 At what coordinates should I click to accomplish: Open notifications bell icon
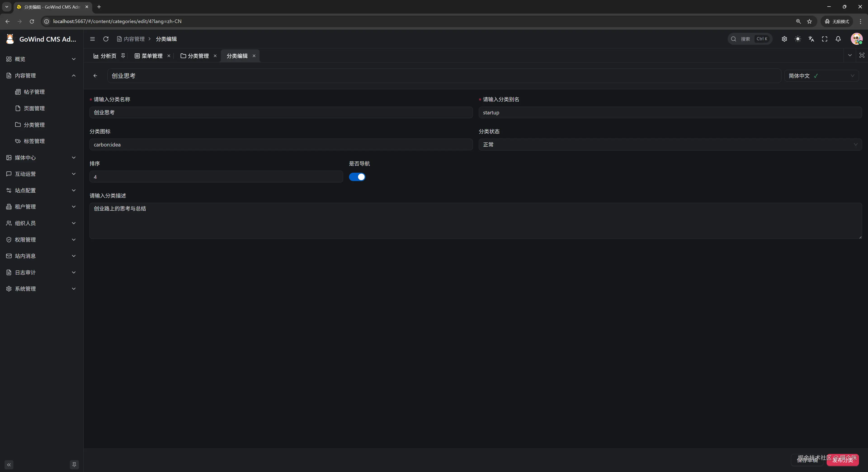838,39
